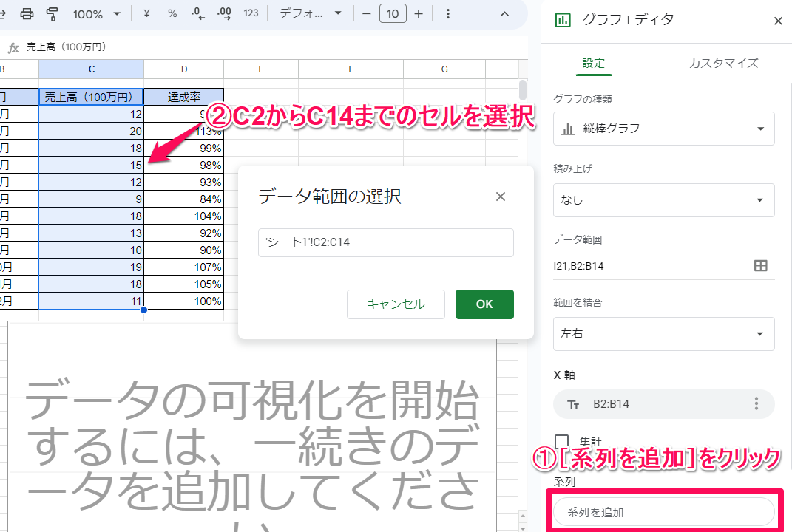Click the cell with value 19
This screenshot has height=532, width=792.
[92, 267]
